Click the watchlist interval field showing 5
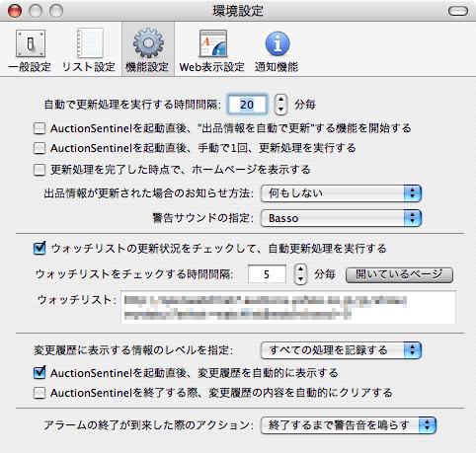 (267, 273)
